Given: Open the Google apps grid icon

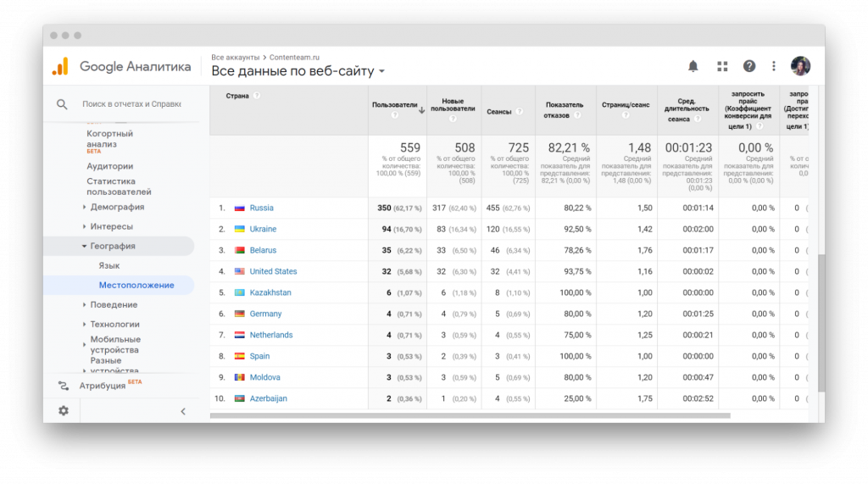Looking at the screenshot, I should point(722,66).
